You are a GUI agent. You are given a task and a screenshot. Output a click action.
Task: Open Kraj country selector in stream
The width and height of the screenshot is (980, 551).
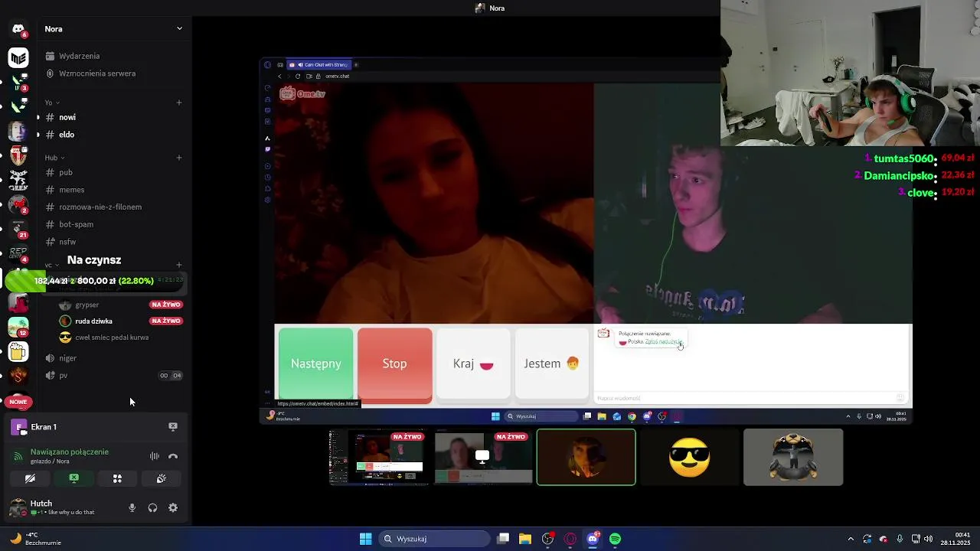click(473, 364)
